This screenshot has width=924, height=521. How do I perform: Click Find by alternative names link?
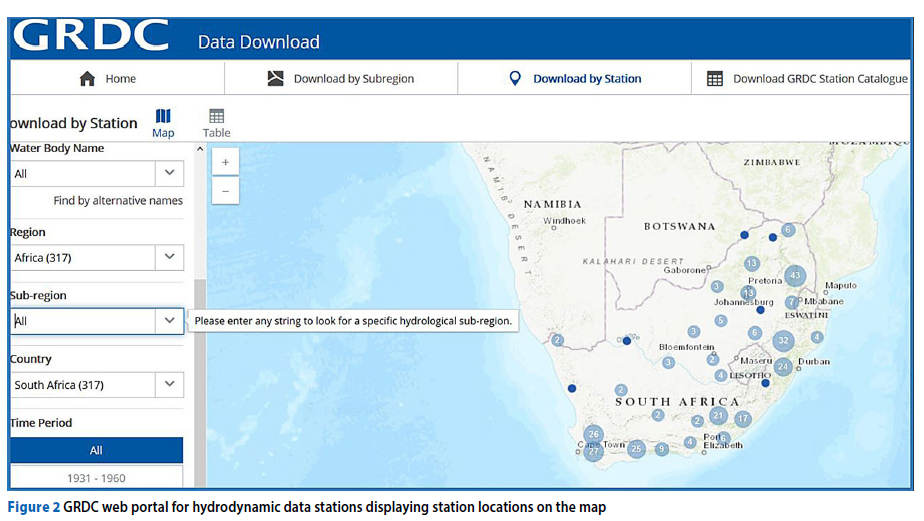(x=118, y=201)
